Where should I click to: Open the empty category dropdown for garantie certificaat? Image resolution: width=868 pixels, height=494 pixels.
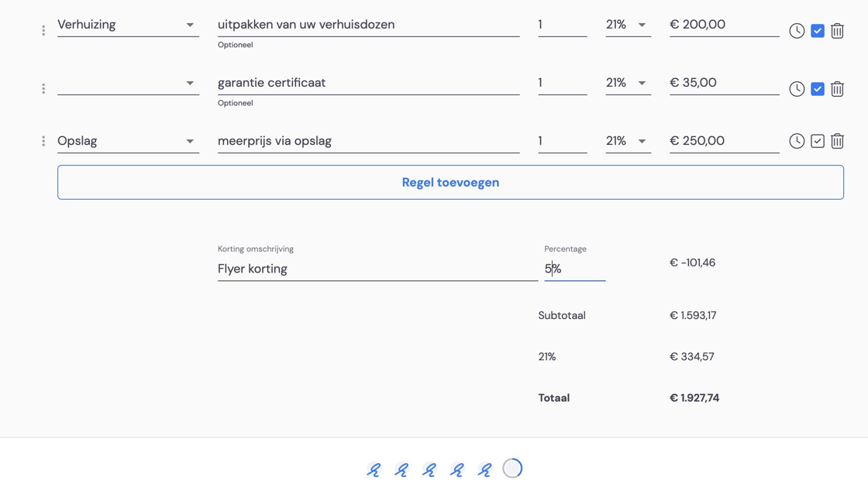pos(128,83)
